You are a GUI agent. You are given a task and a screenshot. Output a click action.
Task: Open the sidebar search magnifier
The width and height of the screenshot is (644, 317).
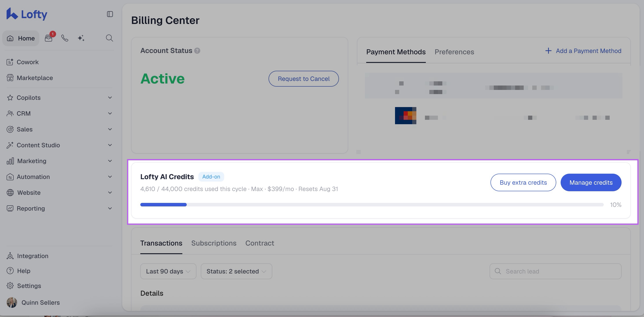coord(110,38)
